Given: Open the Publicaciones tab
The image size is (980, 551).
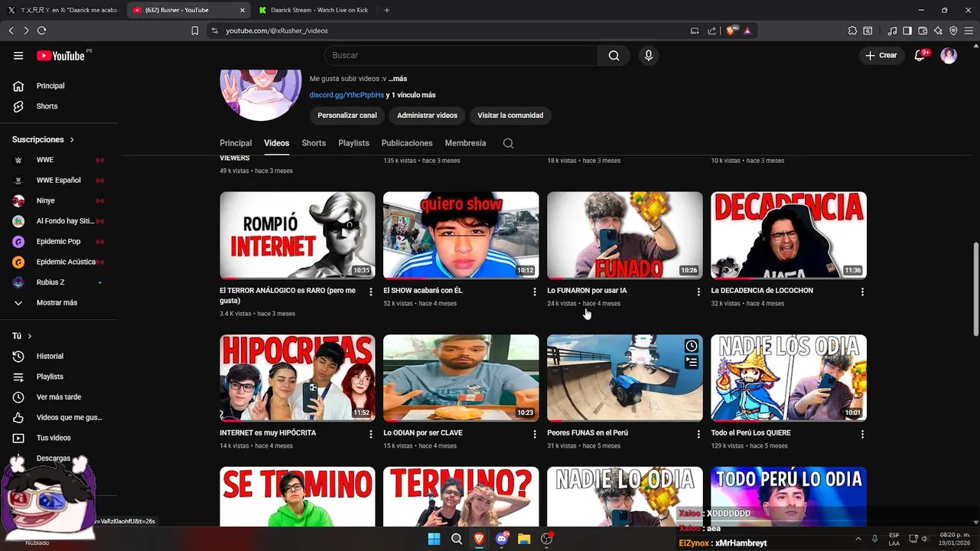Looking at the screenshot, I should pos(407,143).
